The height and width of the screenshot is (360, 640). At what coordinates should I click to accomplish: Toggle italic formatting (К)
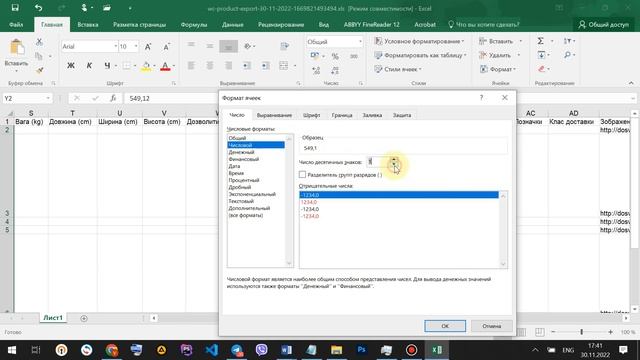tap(89, 65)
